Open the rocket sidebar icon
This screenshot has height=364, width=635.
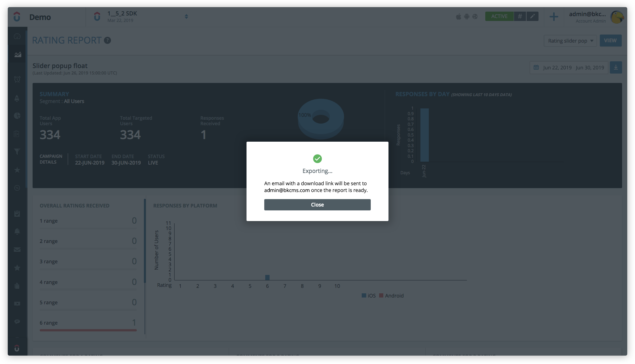tap(17, 98)
